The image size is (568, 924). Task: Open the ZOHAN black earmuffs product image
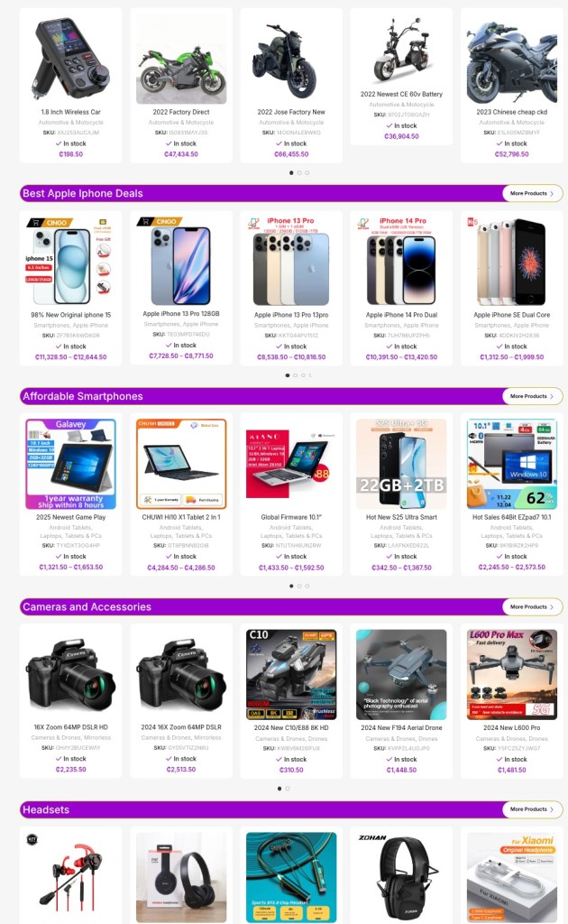coord(401,877)
